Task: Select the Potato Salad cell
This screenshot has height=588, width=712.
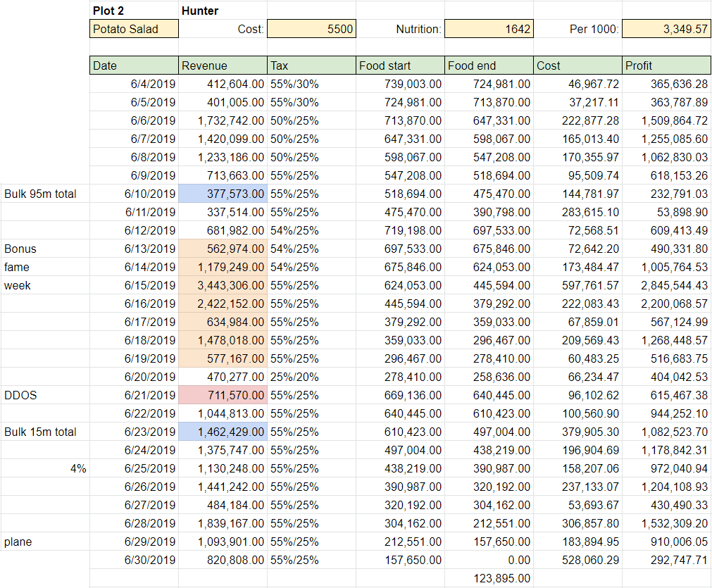Action: 134,29
